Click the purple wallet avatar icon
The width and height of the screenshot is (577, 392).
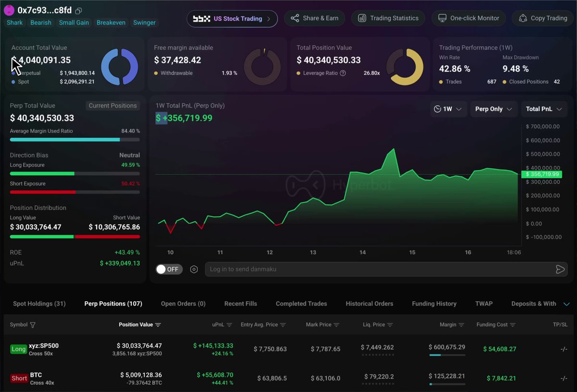click(9, 10)
